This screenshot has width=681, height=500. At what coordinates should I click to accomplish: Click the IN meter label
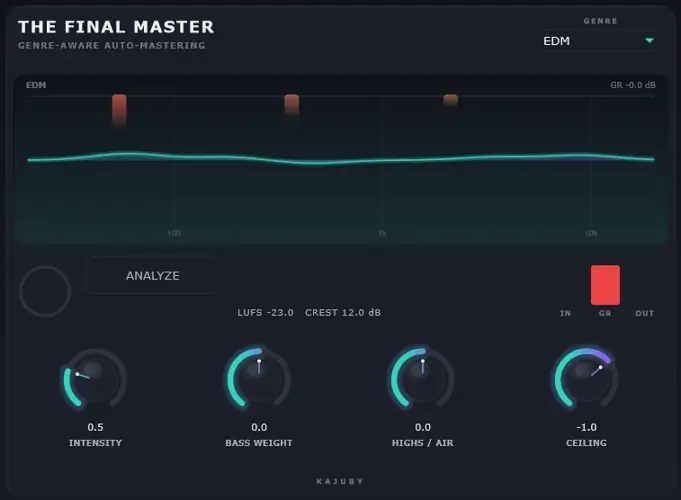pos(565,313)
